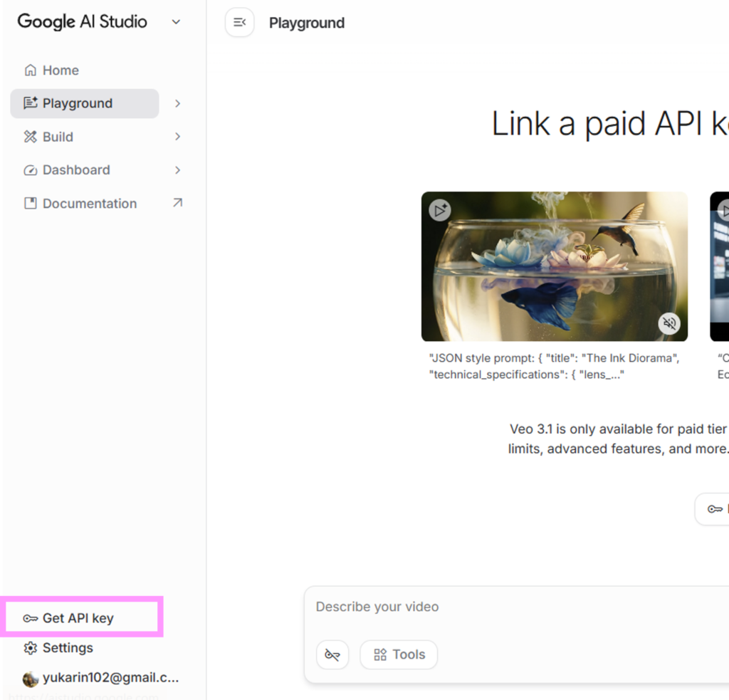
Task: Expand the Build submenu arrow
Action: point(177,137)
